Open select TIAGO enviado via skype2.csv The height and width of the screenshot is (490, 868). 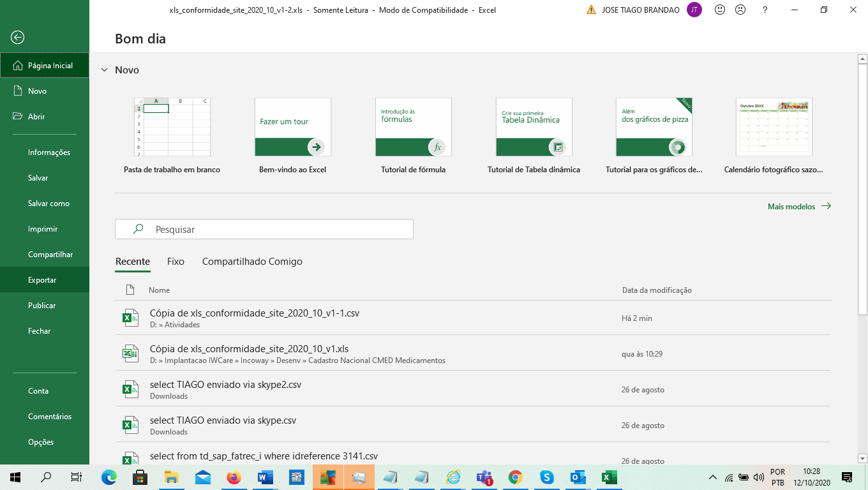(x=473, y=389)
